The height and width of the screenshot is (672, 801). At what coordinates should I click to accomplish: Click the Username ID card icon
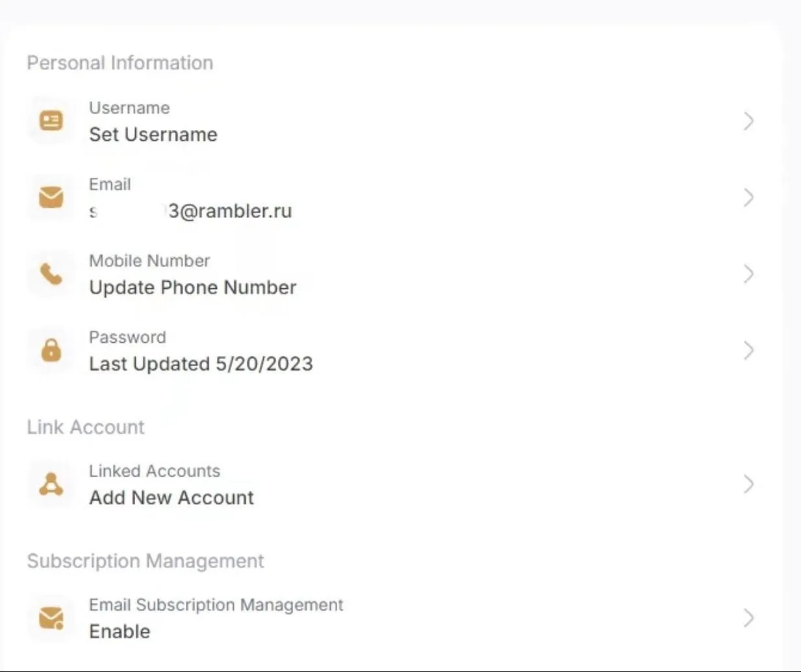coord(51,121)
